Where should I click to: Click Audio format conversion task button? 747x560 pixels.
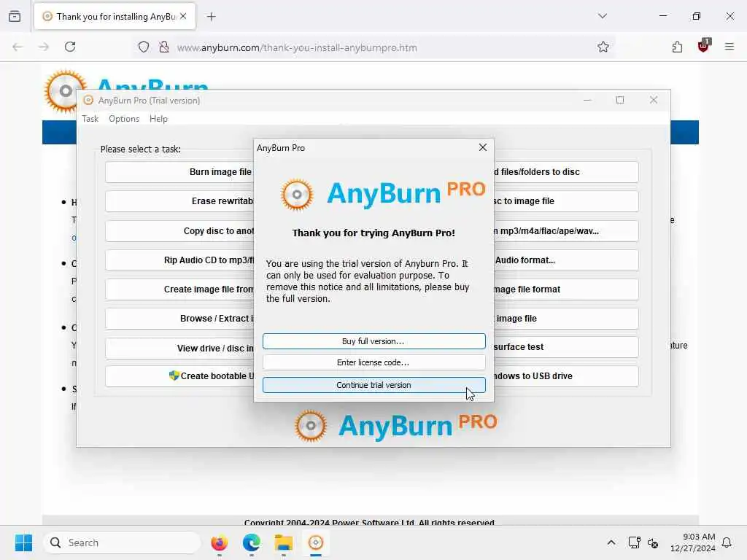point(566,260)
